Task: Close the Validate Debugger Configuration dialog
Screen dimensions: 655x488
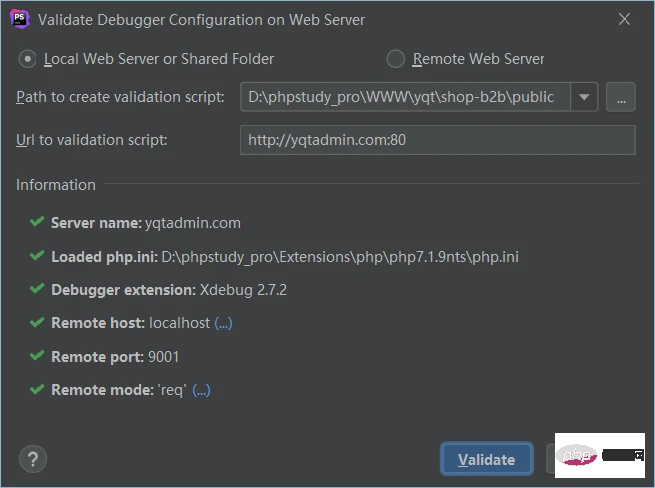Action: click(x=624, y=19)
